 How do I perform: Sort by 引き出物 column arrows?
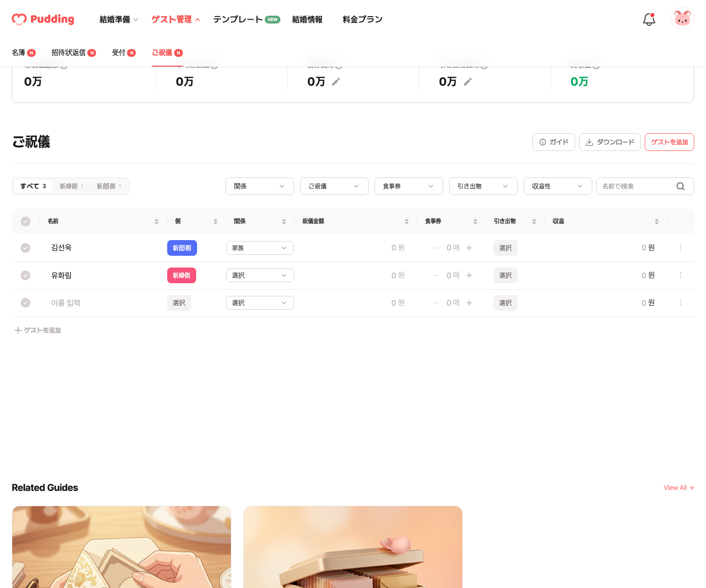coord(534,221)
